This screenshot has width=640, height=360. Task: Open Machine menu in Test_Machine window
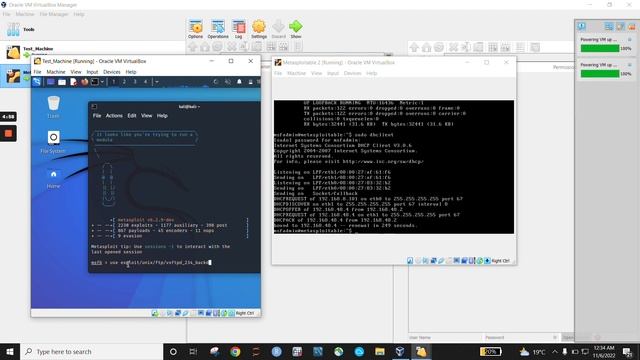coord(56,72)
